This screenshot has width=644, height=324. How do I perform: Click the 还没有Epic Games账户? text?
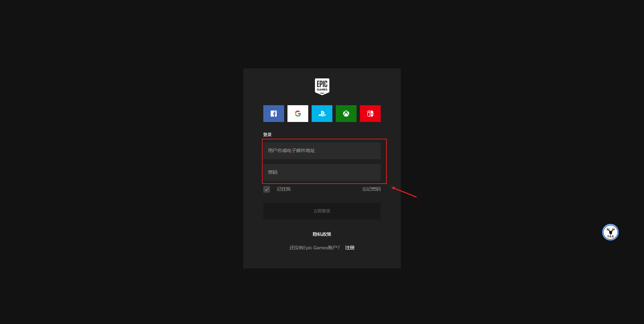315,248
